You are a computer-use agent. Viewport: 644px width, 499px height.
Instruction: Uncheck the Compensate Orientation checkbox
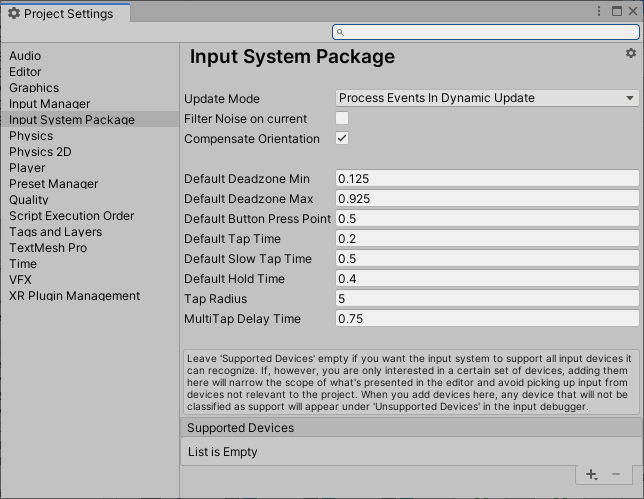[342, 138]
